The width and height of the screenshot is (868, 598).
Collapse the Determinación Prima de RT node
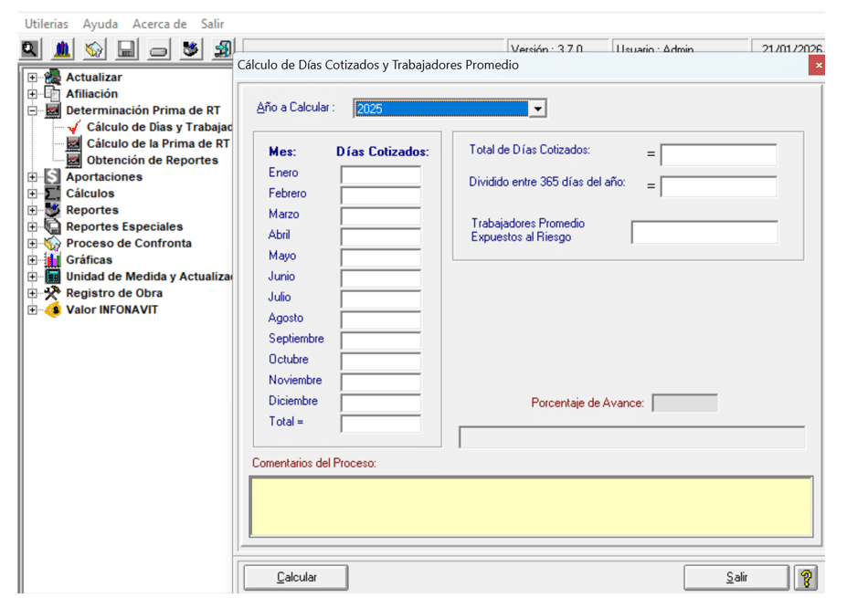pyautogui.click(x=33, y=110)
